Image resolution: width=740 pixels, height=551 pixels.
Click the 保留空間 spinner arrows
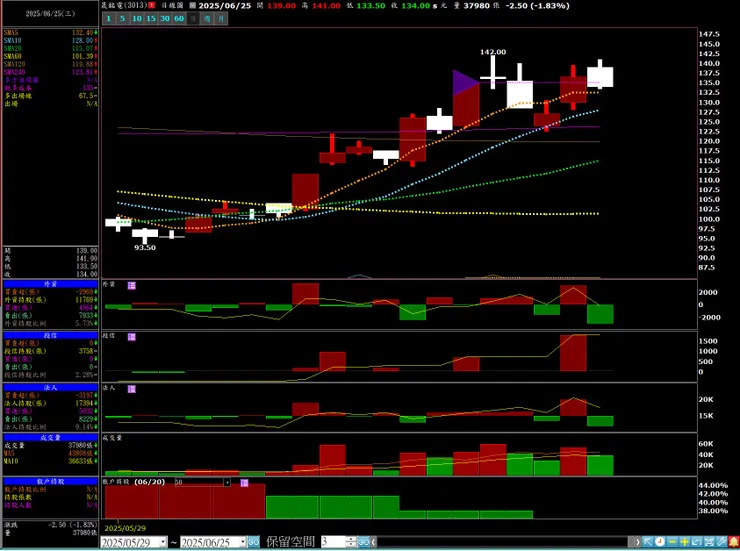coord(351,542)
